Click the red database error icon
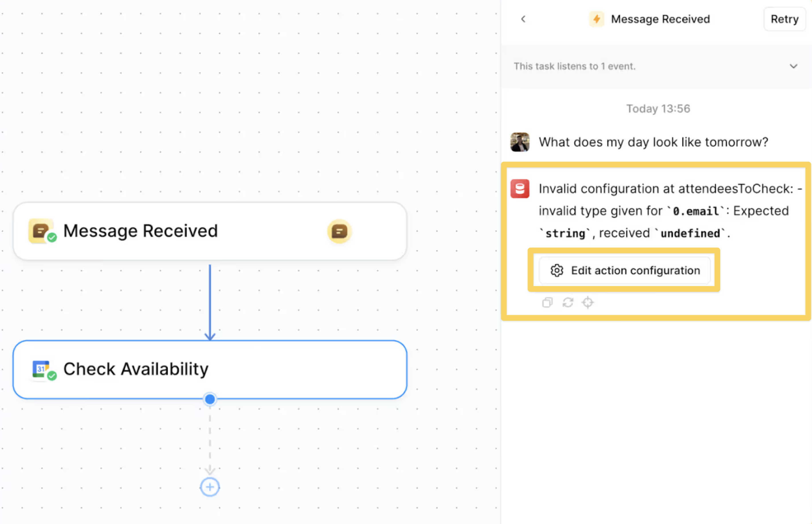This screenshot has height=524, width=812. 519,189
